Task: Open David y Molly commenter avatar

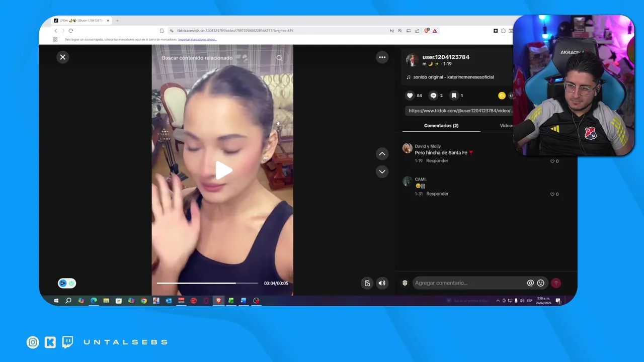Action: tap(408, 148)
